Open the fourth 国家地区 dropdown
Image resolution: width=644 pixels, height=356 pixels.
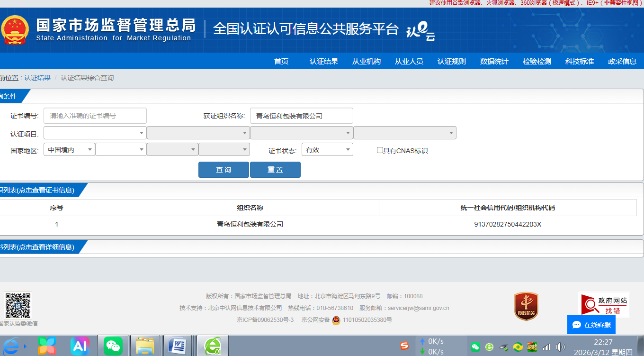[224, 149]
